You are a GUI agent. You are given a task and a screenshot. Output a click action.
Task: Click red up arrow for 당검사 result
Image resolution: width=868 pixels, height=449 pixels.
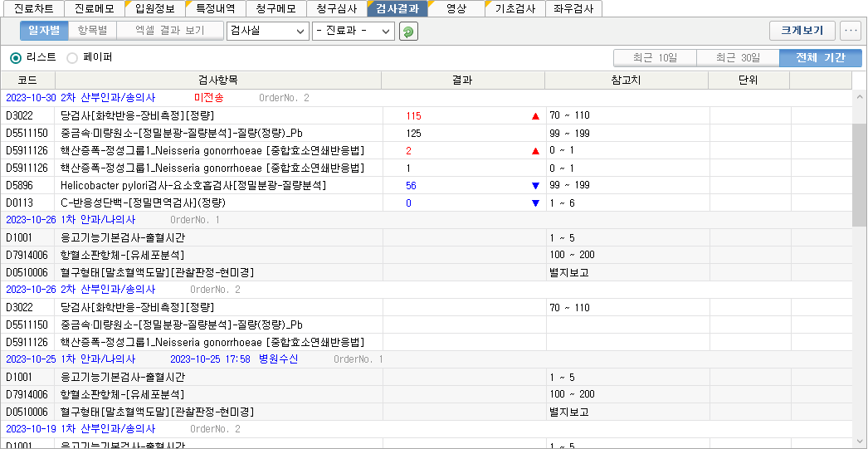click(x=535, y=116)
